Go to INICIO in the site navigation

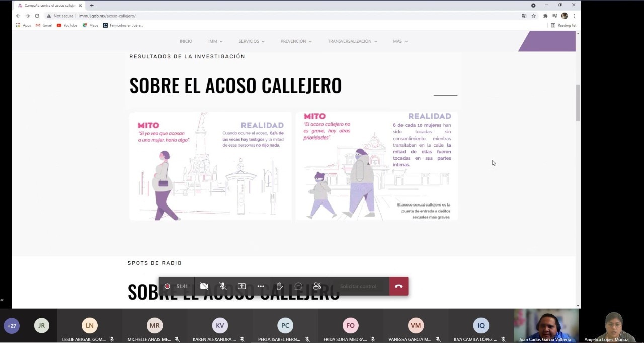186,41
